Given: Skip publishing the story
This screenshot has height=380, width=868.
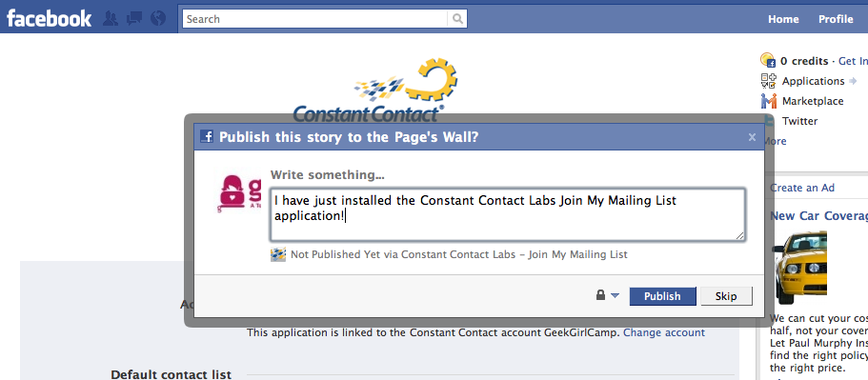Looking at the screenshot, I should point(726,296).
